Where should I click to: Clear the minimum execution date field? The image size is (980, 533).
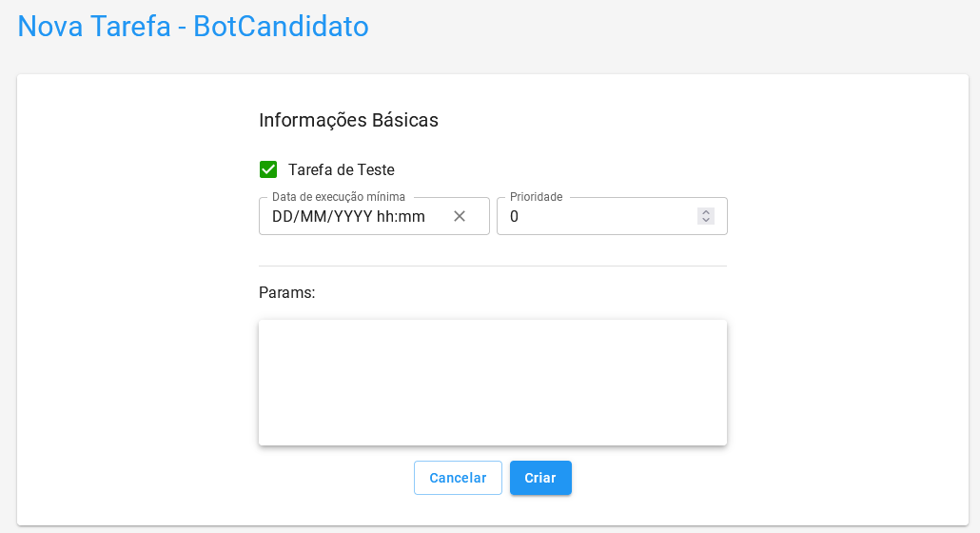click(460, 216)
